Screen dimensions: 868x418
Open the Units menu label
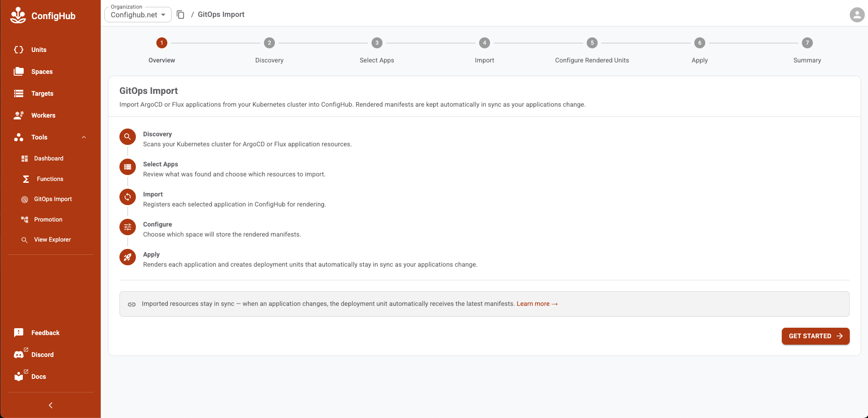coord(39,50)
